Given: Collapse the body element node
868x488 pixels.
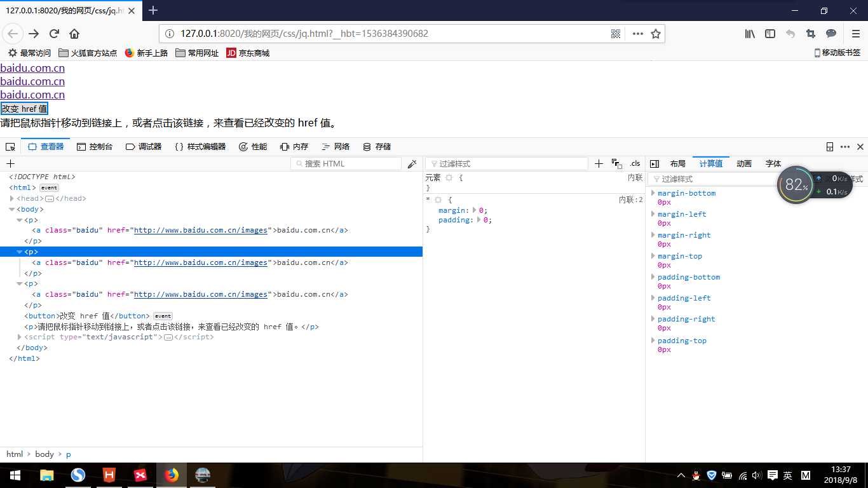Looking at the screenshot, I should [x=12, y=209].
